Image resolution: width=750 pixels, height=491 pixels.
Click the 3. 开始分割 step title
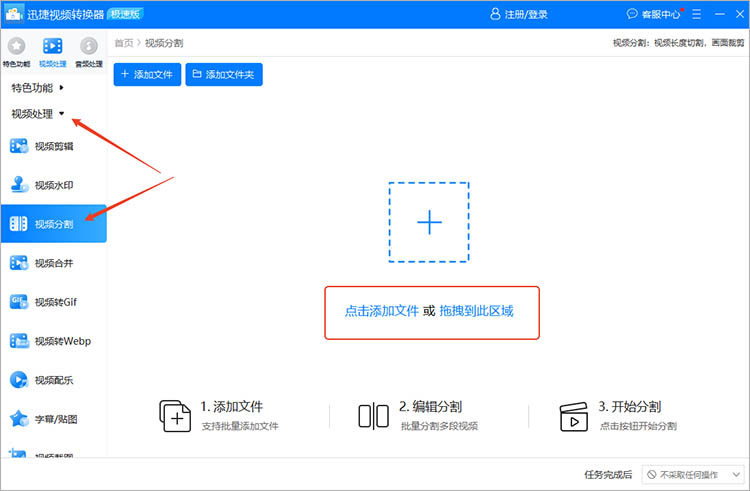tap(629, 406)
